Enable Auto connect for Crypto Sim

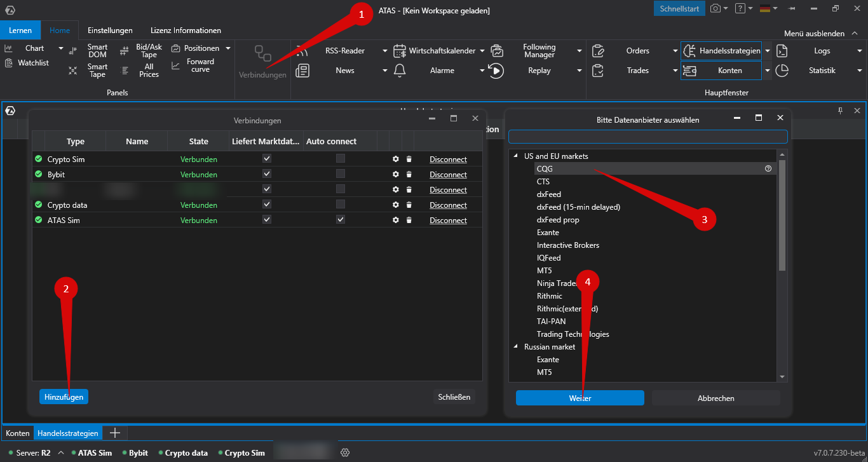click(341, 158)
